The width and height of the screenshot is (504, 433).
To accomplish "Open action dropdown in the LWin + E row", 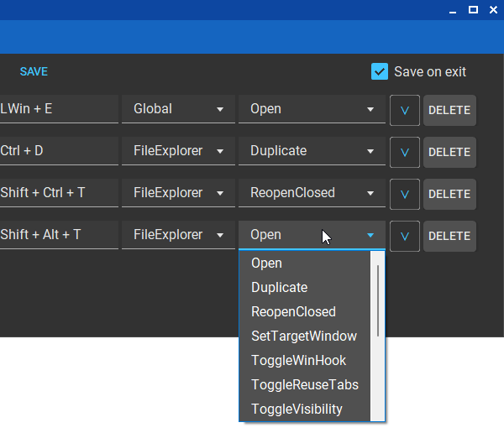I will 312,109.
